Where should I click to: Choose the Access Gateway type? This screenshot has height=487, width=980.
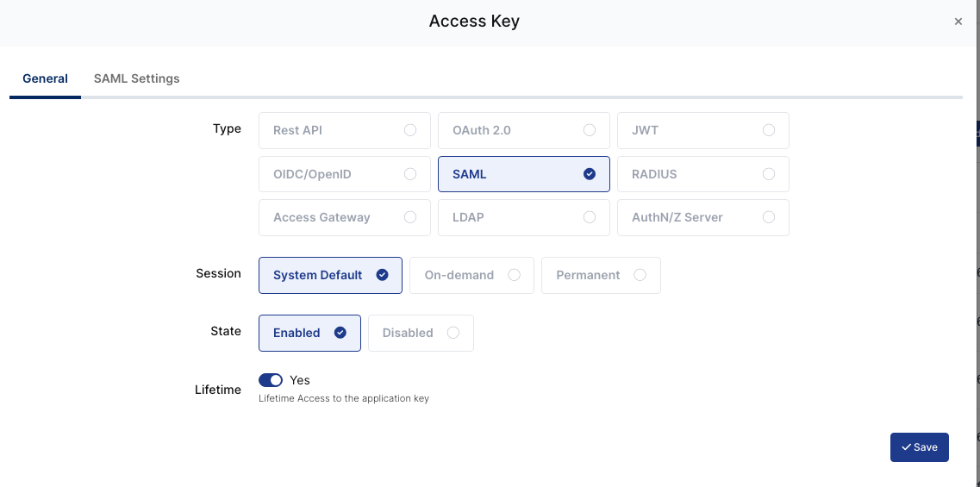pos(344,217)
